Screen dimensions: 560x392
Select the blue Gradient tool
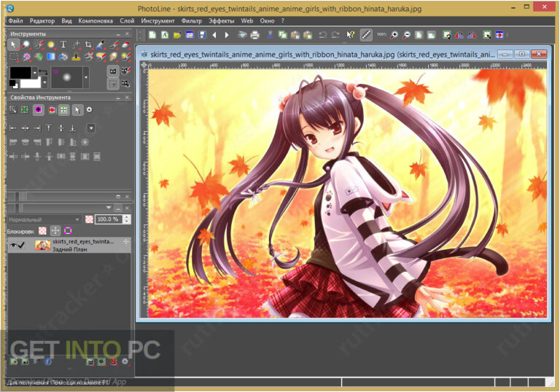coord(51,57)
